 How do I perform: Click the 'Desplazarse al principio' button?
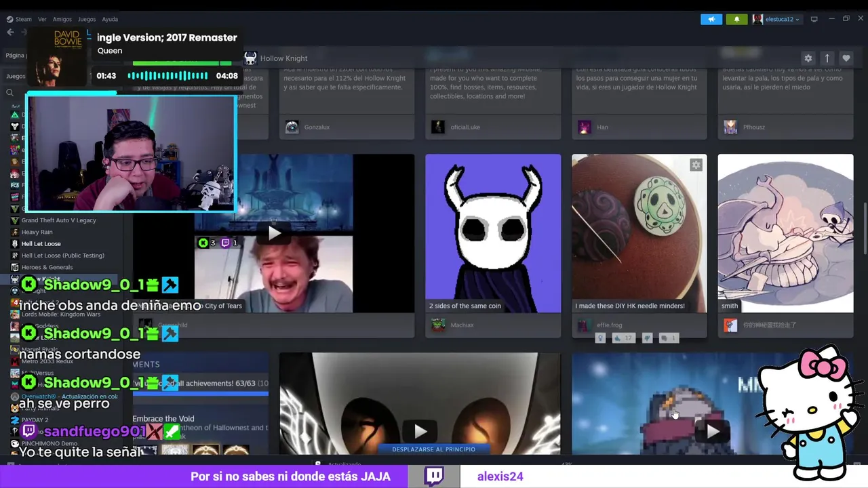[434, 449]
